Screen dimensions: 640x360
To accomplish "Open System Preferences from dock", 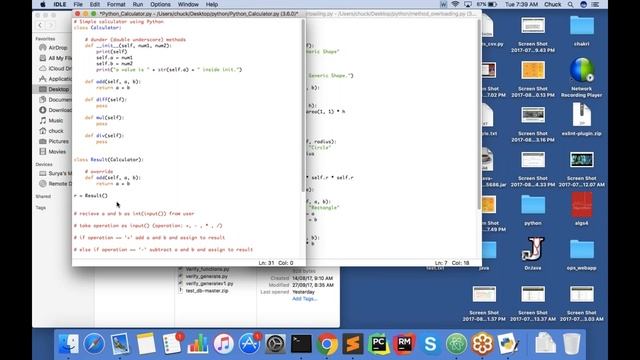I will pos(275,344).
